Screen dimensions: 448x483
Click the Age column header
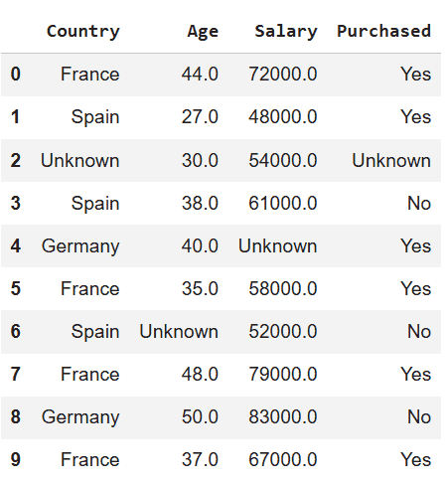[x=203, y=32]
